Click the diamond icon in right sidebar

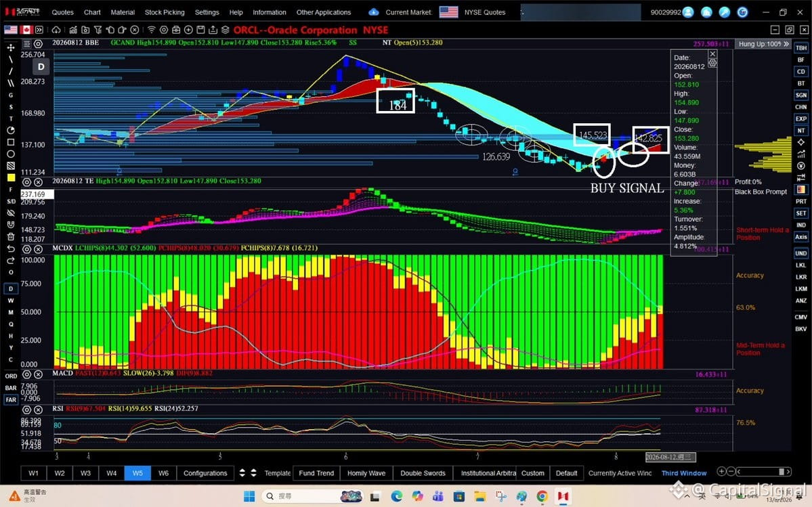click(x=801, y=141)
